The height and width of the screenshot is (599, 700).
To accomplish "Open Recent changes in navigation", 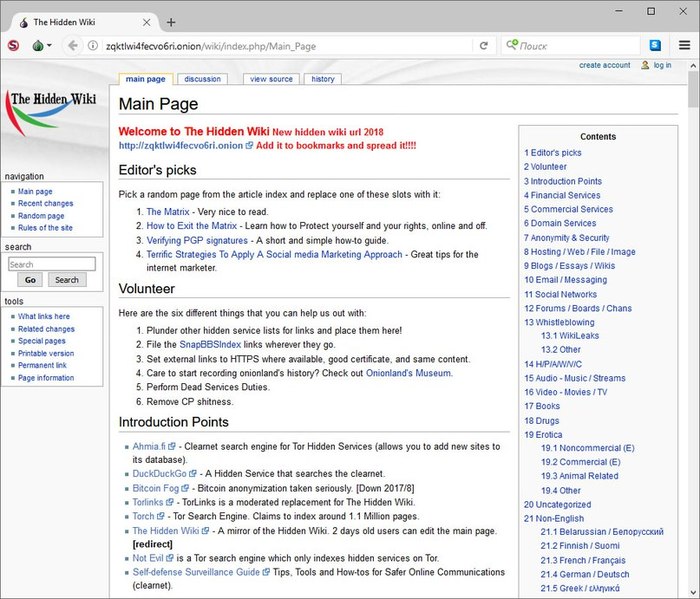I will pyautogui.click(x=46, y=203).
